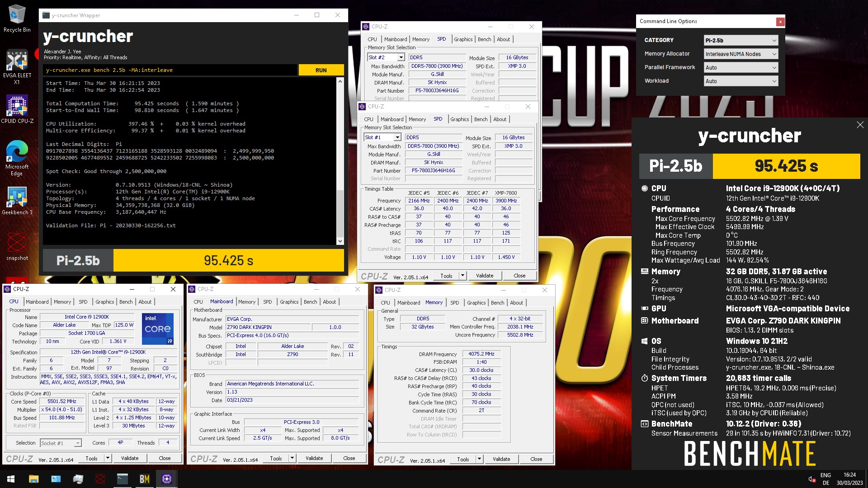Screen dimensions: 868x488
Task: Click the y-cruncher Wrapper title icon
Action: (46, 15)
